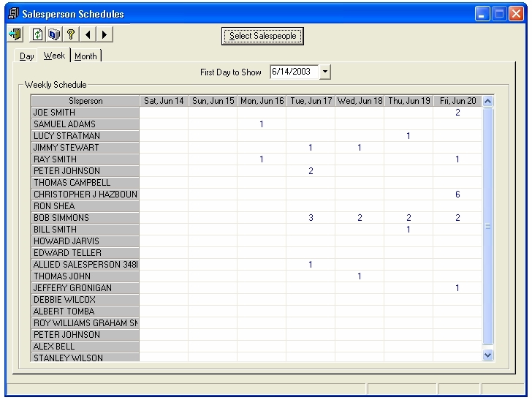Click Bob Simmons' Wednesday cell showing 2

360,218
